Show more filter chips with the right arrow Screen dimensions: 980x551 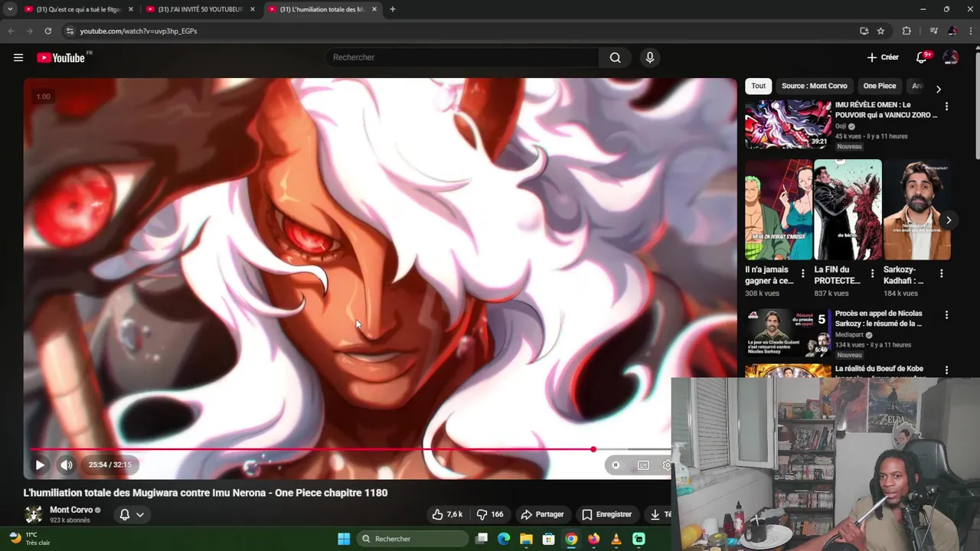point(939,89)
